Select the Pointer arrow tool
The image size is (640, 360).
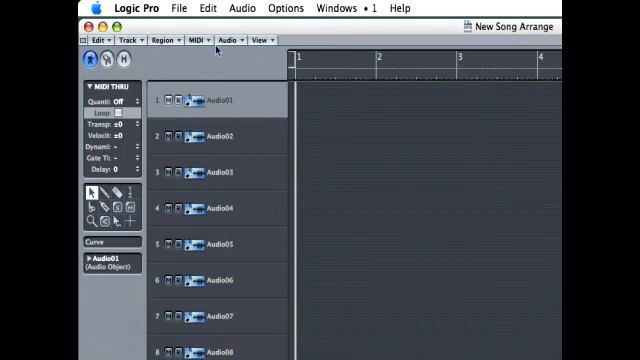pyautogui.click(x=92, y=193)
